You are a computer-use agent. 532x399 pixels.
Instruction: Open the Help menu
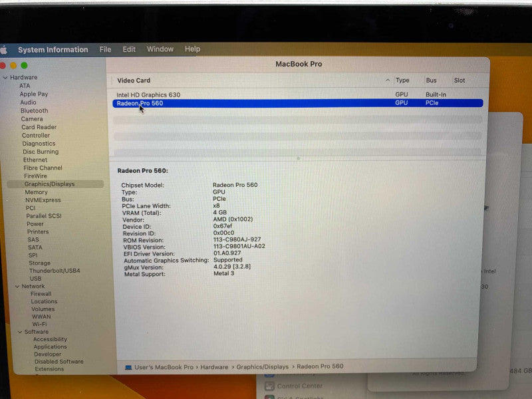pyautogui.click(x=192, y=49)
